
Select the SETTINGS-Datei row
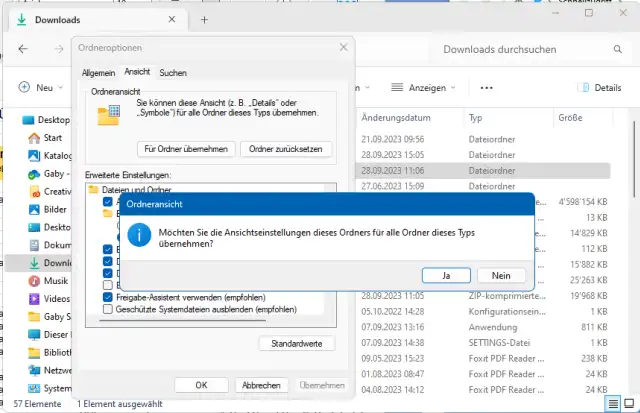click(484, 342)
